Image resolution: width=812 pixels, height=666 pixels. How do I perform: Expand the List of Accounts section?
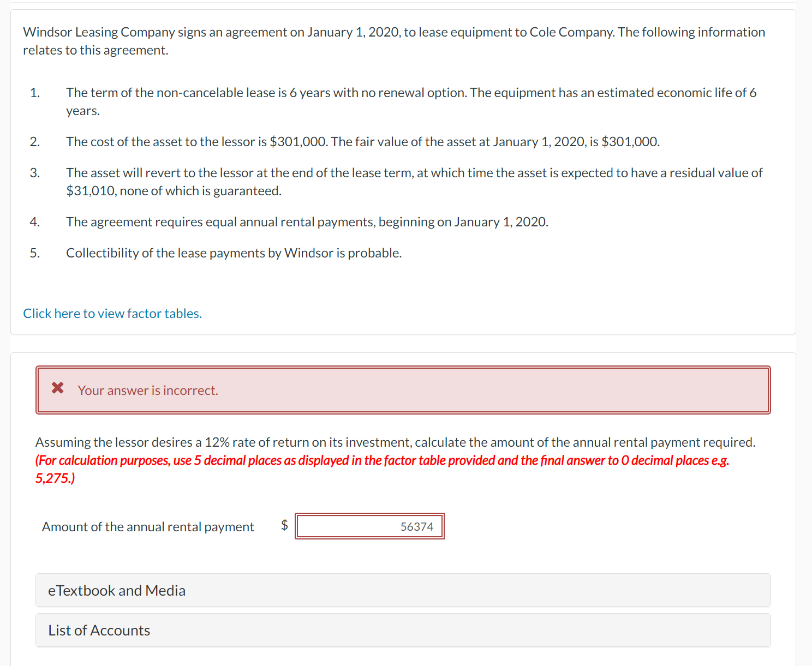[x=403, y=630]
